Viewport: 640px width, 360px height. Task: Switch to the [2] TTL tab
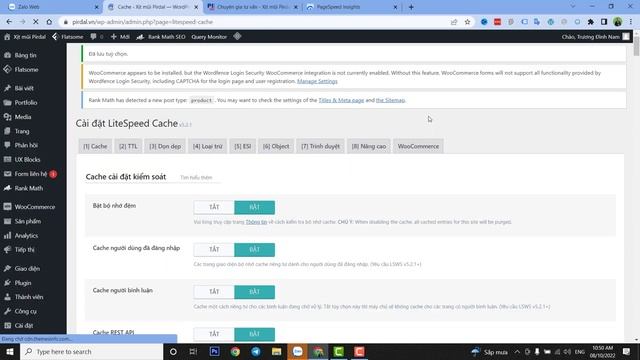(128, 146)
